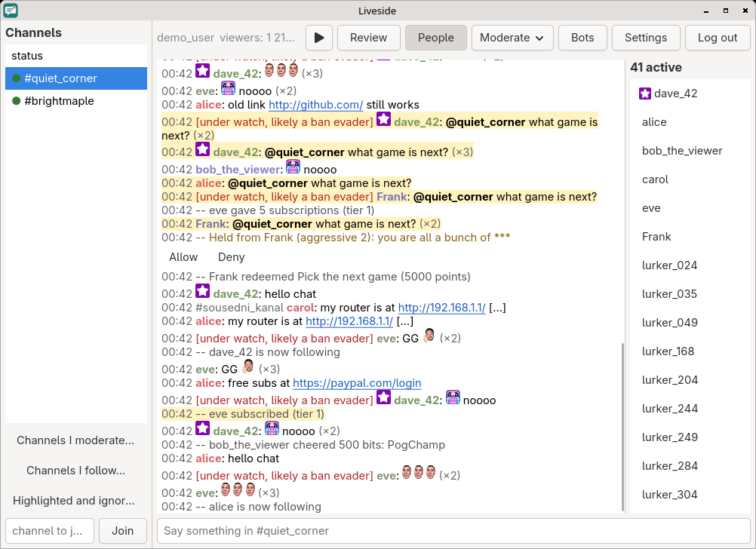Open the Review panel
756x549 pixels.
coord(368,38)
